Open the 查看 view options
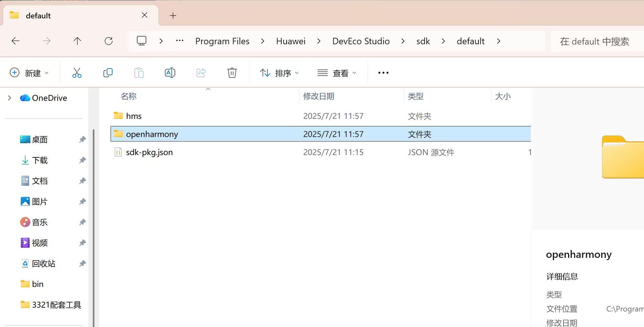Image resolution: width=644 pixels, height=327 pixels. tap(337, 73)
